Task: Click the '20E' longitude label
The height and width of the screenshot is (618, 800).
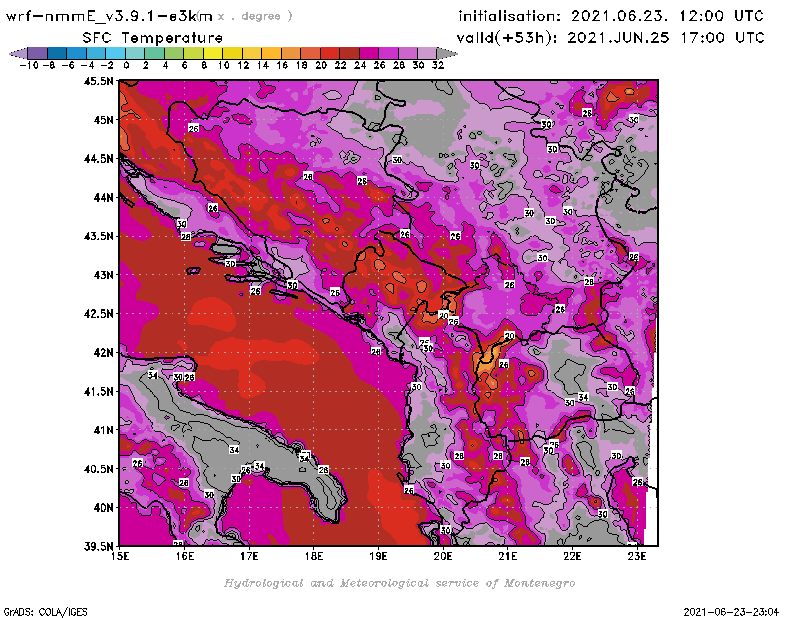Action: (443, 556)
